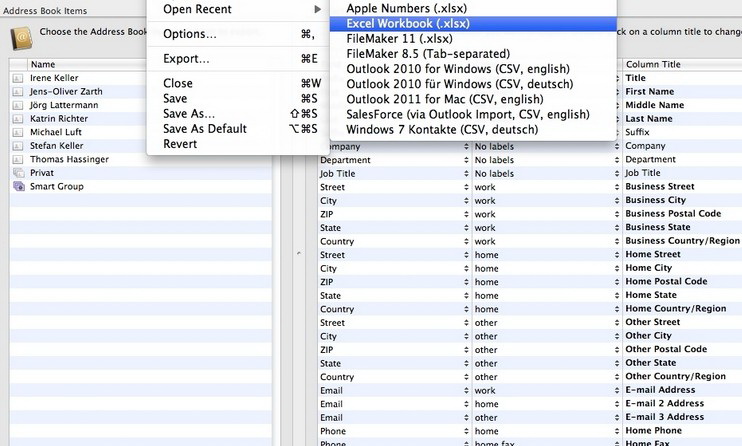
Task: Choose FileMaker 8.5 (Tab-separated) preset
Action: coord(473,54)
